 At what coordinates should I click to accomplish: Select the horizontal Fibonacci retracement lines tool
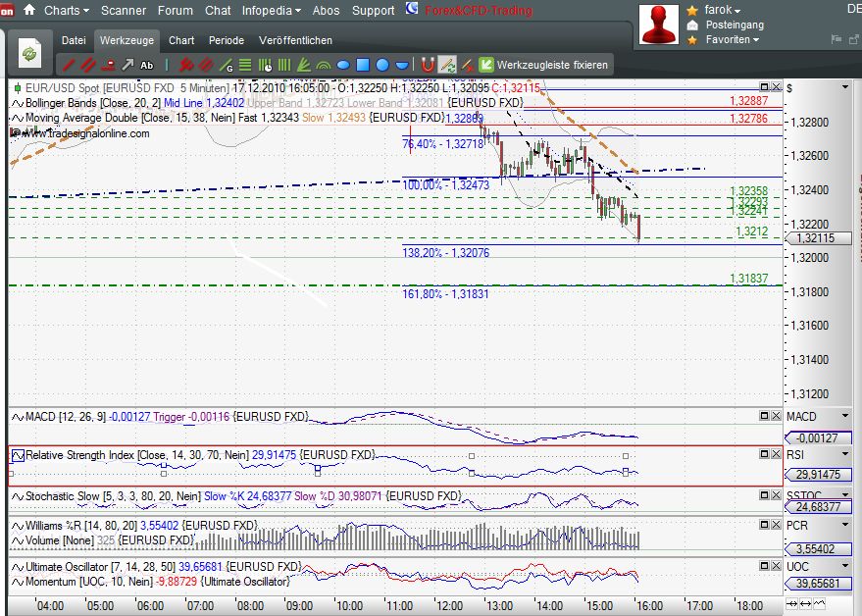tap(245, 65)
